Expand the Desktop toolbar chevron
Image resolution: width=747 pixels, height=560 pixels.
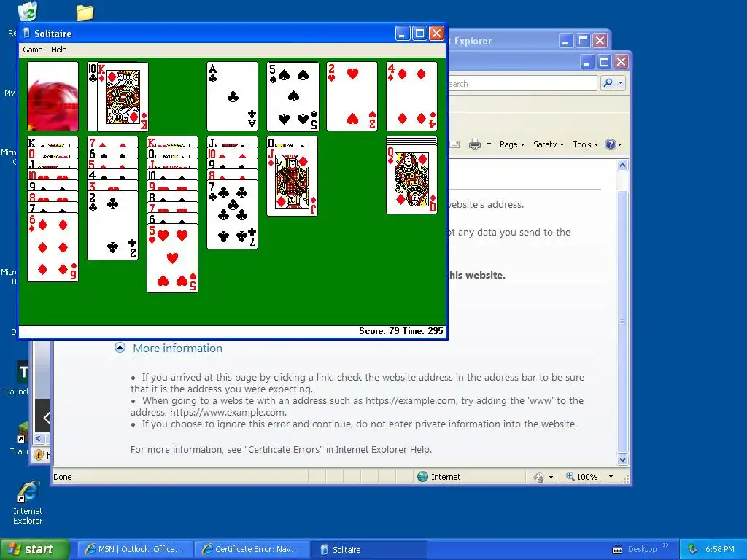(x=665, y=545)
